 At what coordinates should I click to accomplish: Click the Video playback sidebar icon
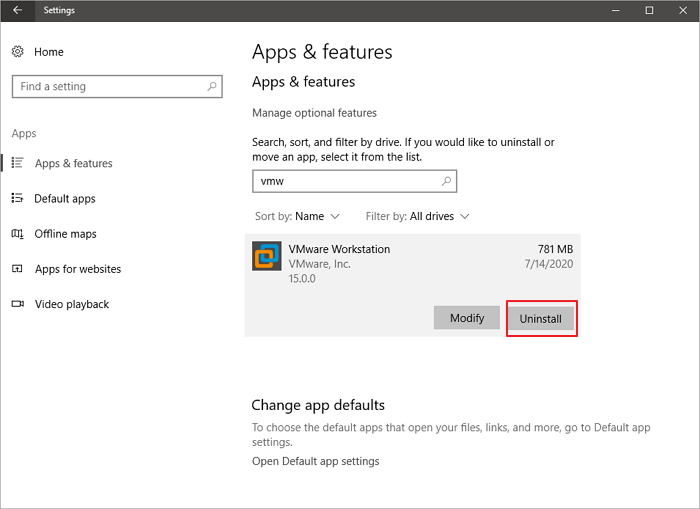coord(18,304)
